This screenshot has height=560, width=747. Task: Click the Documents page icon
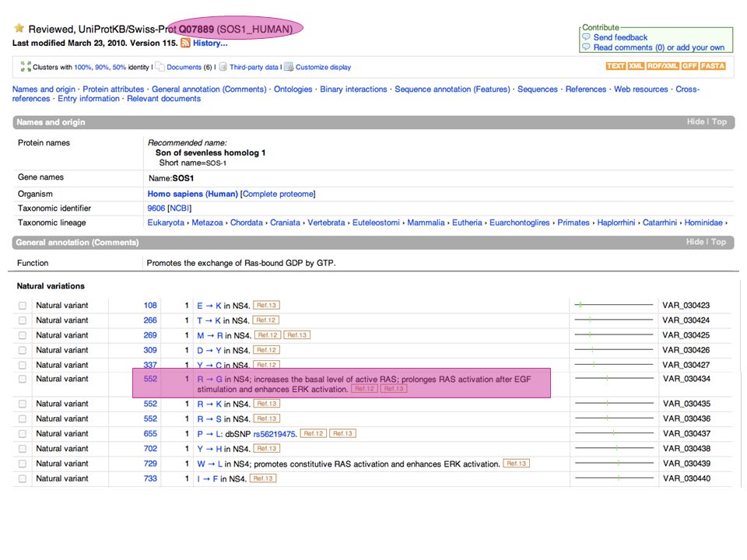coord(160,67)
